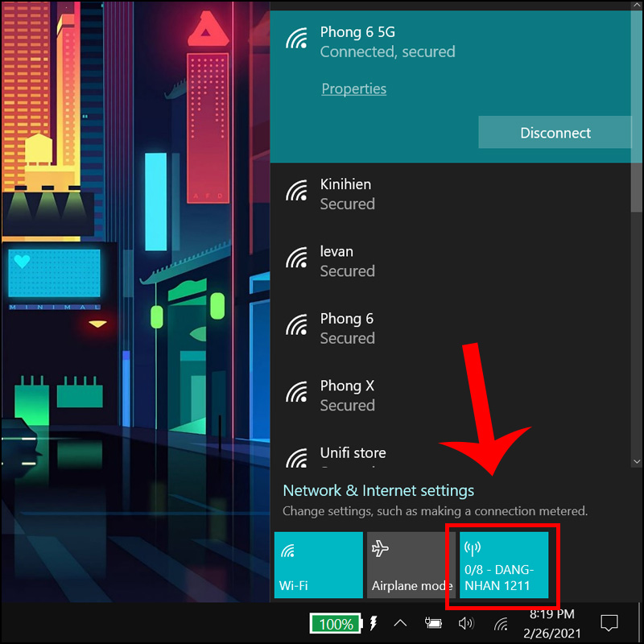
Task: Click the levan network signal icon
Action: [296, 258]
